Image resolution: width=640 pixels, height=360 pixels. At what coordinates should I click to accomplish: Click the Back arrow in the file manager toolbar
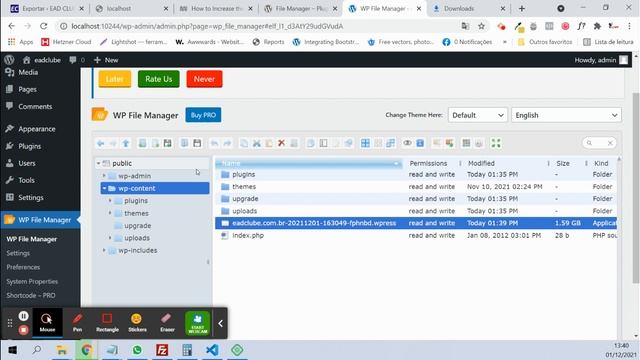(x=100, y=143)
